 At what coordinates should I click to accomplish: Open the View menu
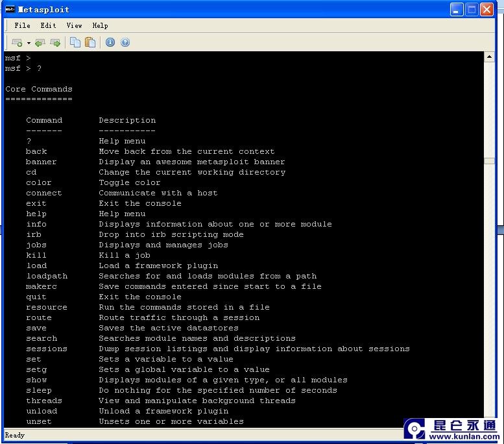74,25
